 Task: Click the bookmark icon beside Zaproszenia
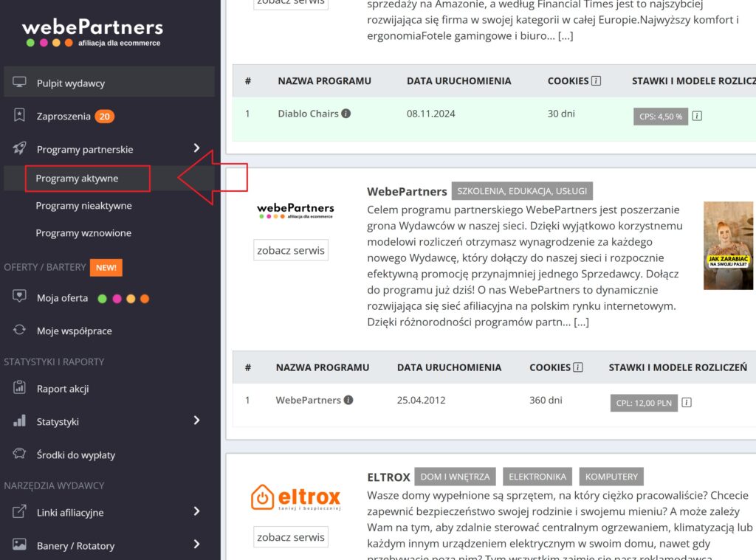[19, 115]
